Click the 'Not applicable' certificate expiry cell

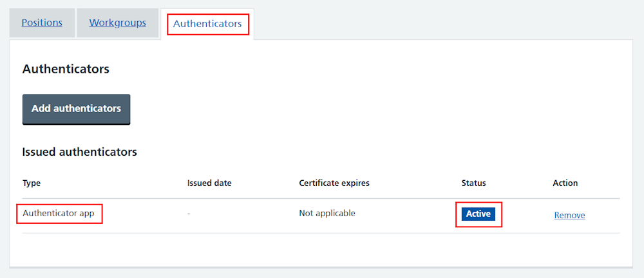pos(327,214)
